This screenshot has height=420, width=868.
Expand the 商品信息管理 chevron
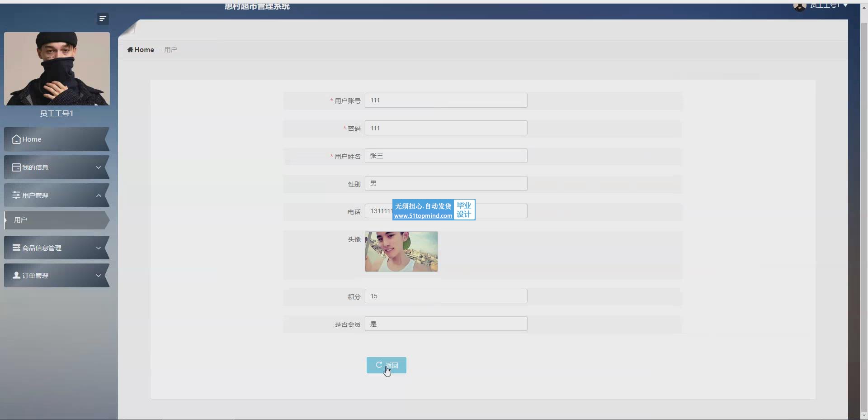pos(98,248)
